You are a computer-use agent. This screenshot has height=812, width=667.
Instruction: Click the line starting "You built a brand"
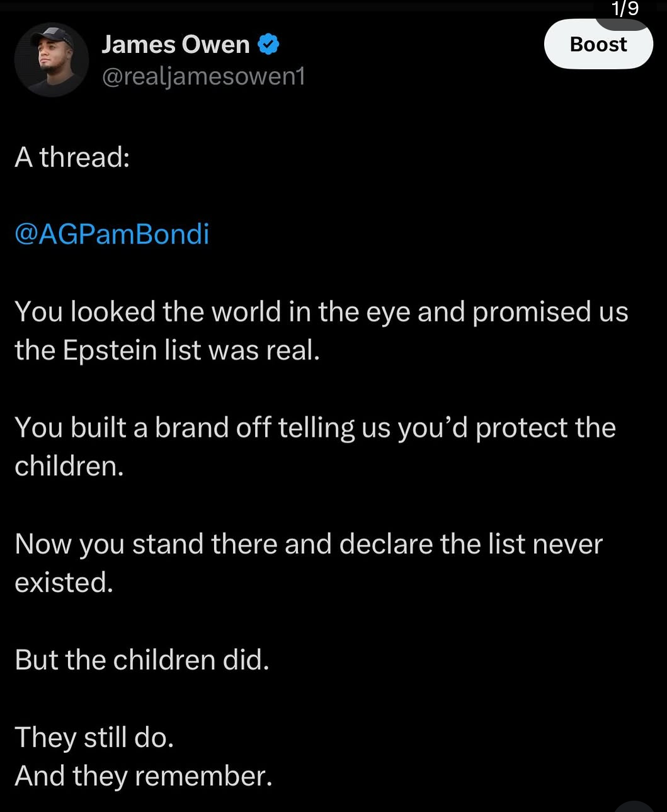coord(315,428)
